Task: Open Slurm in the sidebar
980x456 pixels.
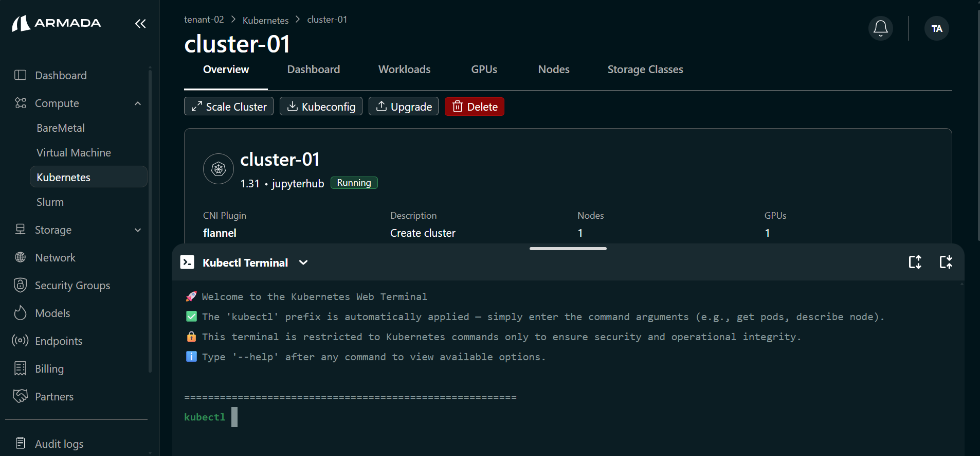Action: tap(50, 202)
